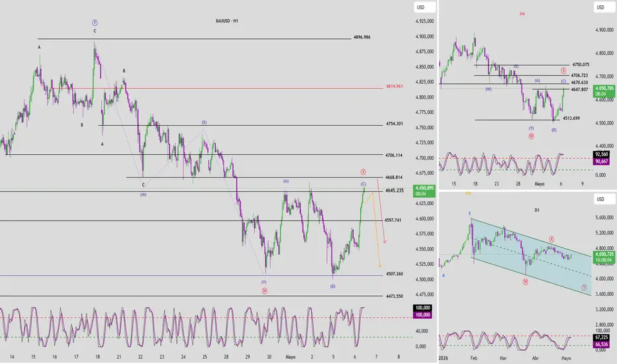617x364 pixels.
Task: Select the (X) wave label near 4754.301 line
Action: click(204, 122)
